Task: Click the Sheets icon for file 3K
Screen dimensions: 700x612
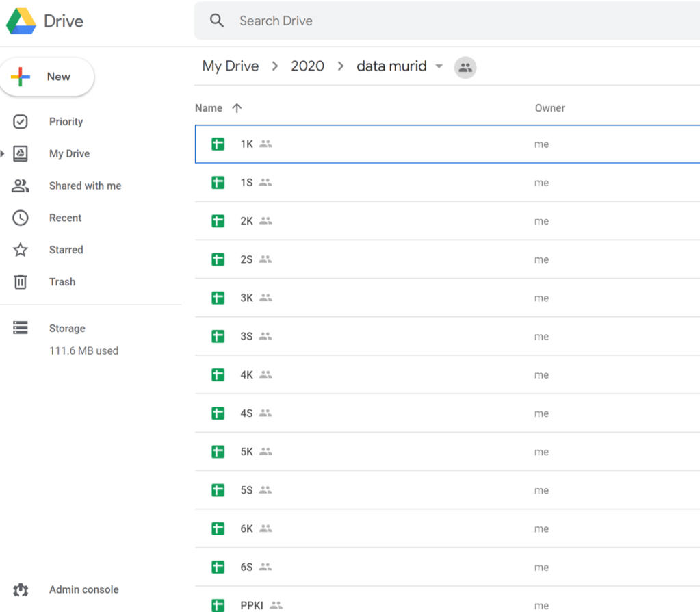Action: tap(218, 298)
